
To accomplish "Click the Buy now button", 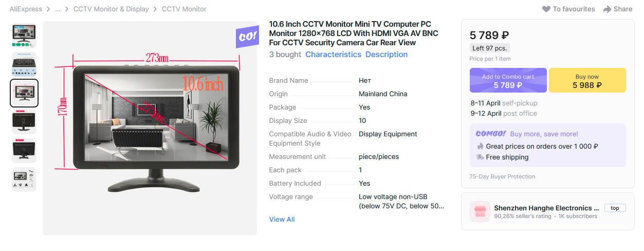I will pyautogui.click(x=587, y=81).
